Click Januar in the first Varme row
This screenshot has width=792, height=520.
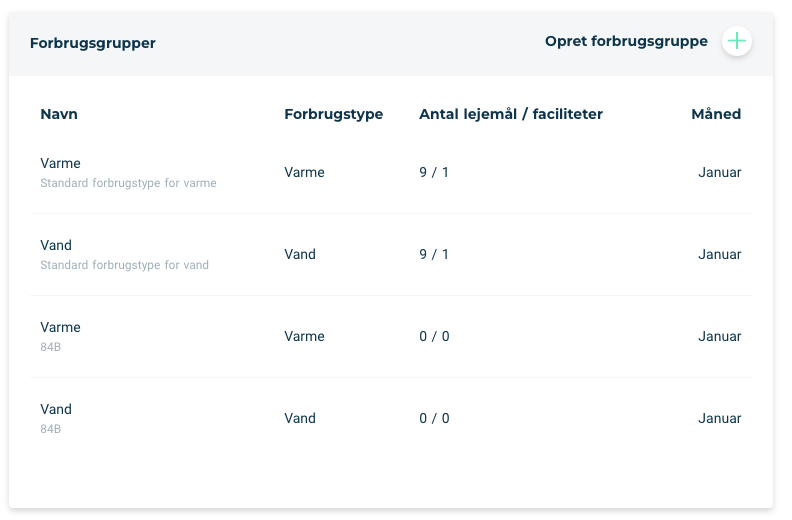click(719, 172)
